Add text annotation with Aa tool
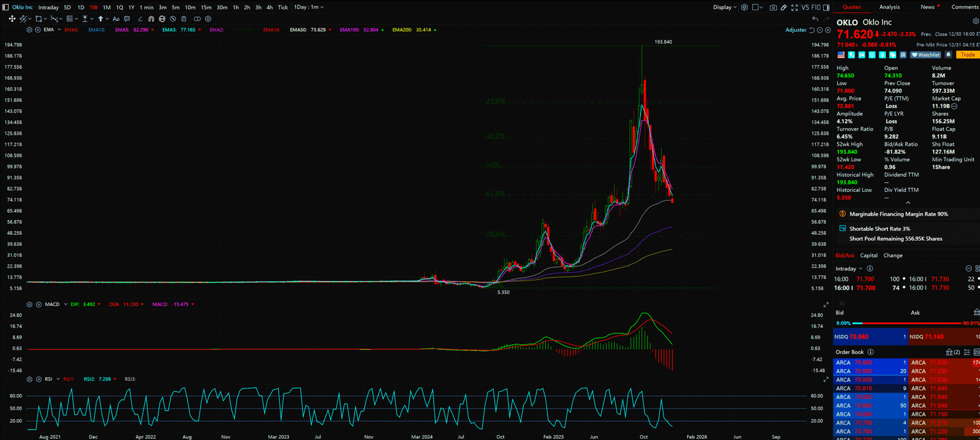980x440 pixels. pos(116,19)
